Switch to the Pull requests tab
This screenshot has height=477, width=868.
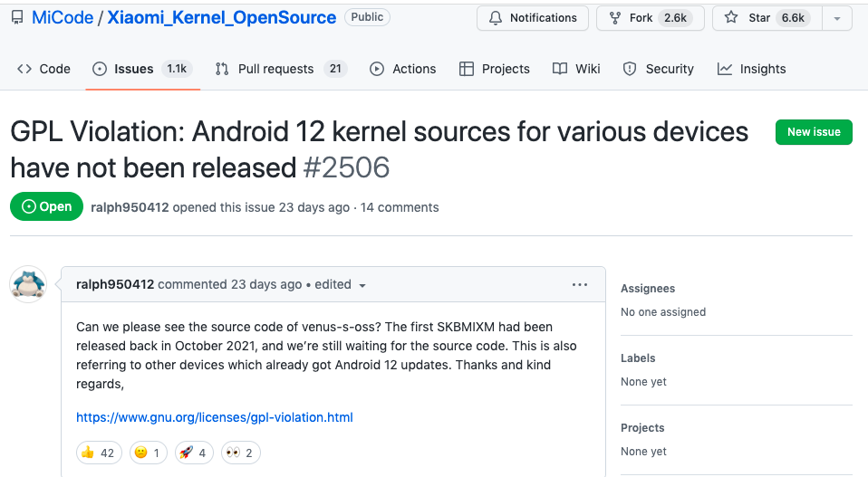tap(275, 69)
